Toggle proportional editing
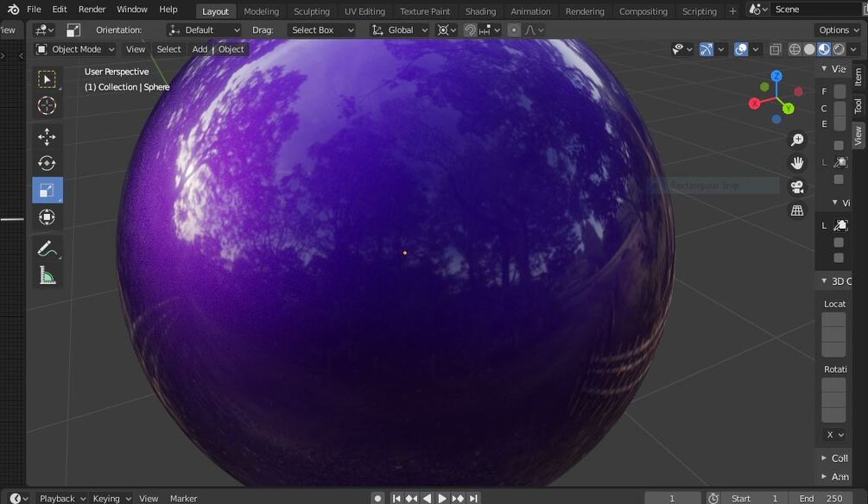This screenshot has width=868, height=504. 514,30
